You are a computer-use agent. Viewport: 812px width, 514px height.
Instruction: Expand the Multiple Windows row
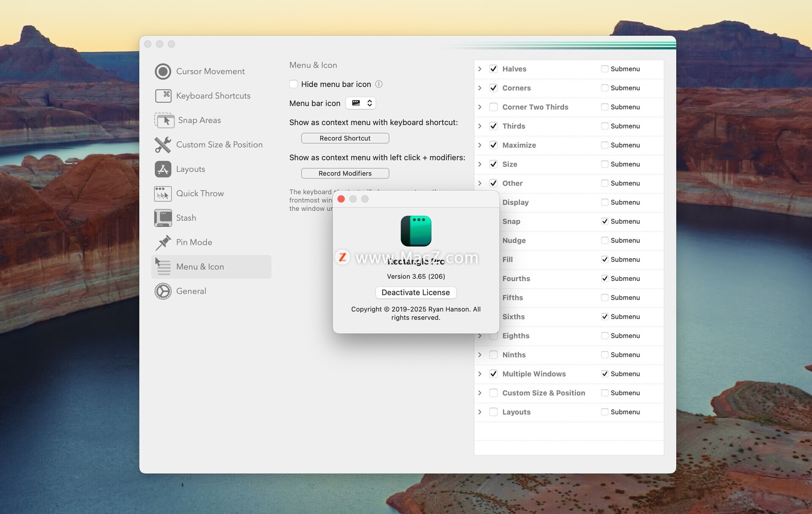tap(480, 374)
